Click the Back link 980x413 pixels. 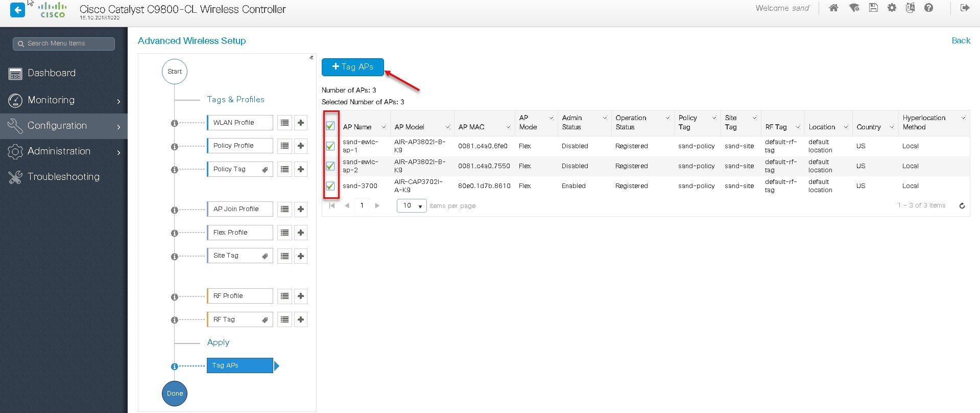(x=961, y=40)
